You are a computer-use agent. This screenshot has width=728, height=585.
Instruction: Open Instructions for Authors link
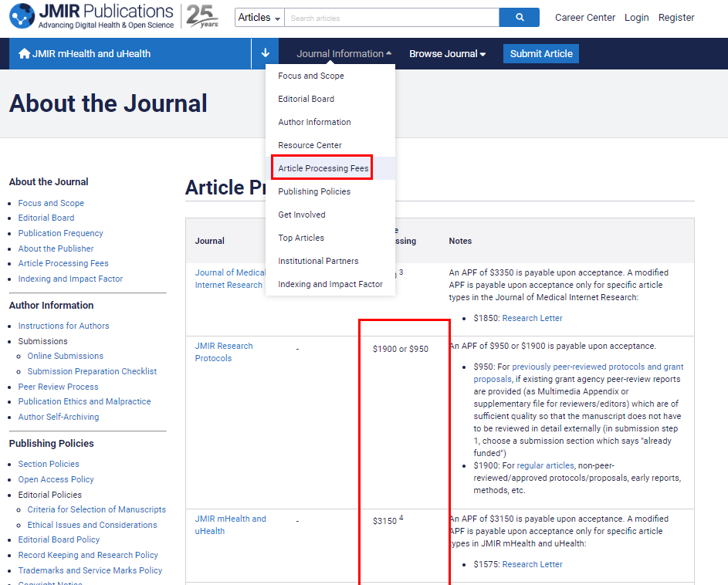(63, 326)
